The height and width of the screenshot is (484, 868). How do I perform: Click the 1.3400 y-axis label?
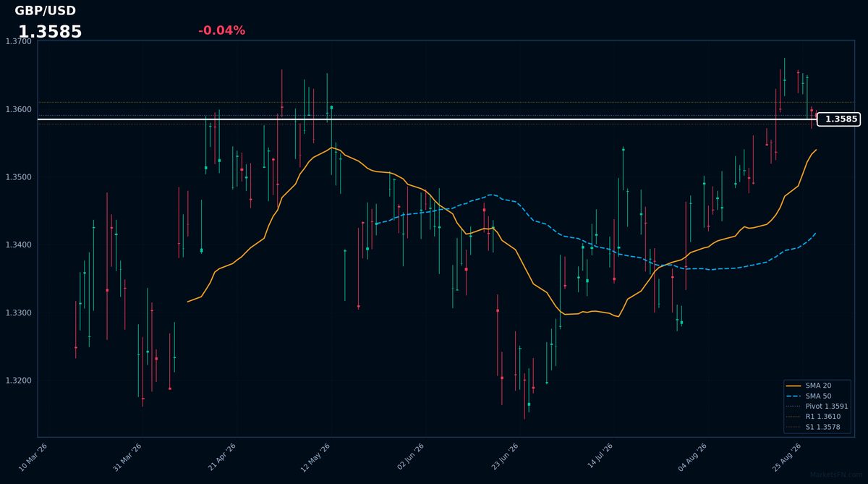click(18, 245)
